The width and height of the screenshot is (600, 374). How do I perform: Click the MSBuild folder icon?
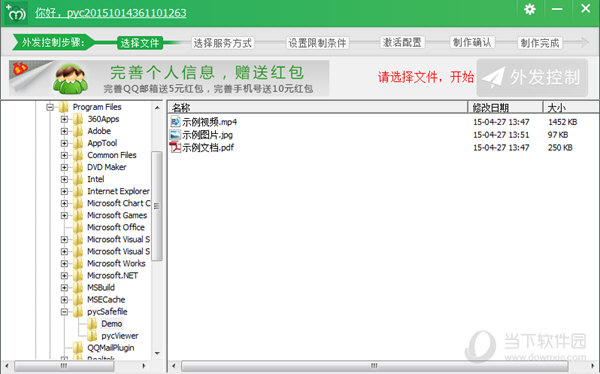(x=78, y=287)
